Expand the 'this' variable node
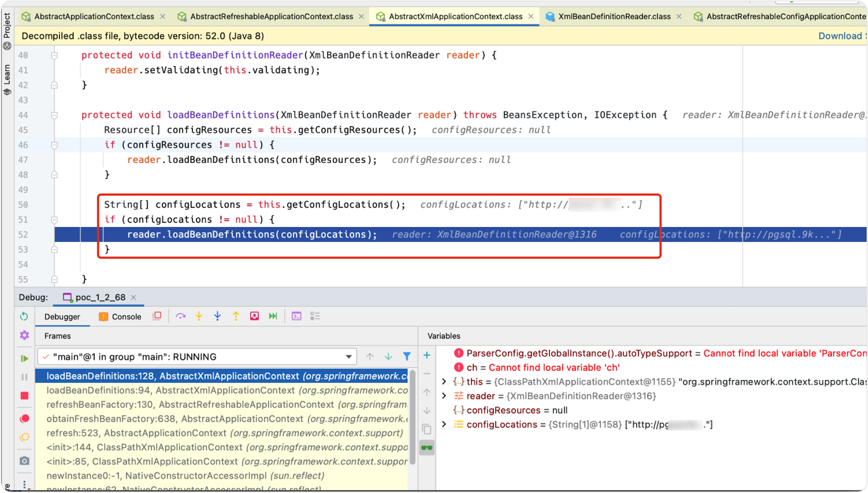868x493 pixels. point(444,382)
